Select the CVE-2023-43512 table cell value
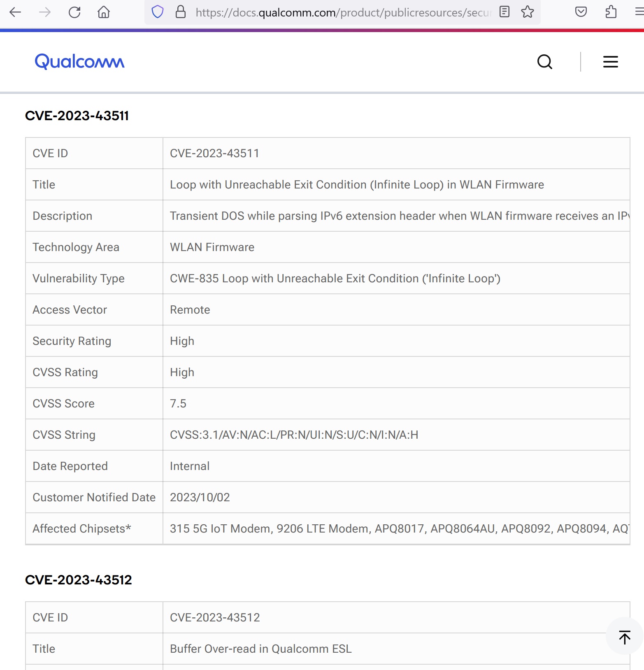 pos(215,617)
